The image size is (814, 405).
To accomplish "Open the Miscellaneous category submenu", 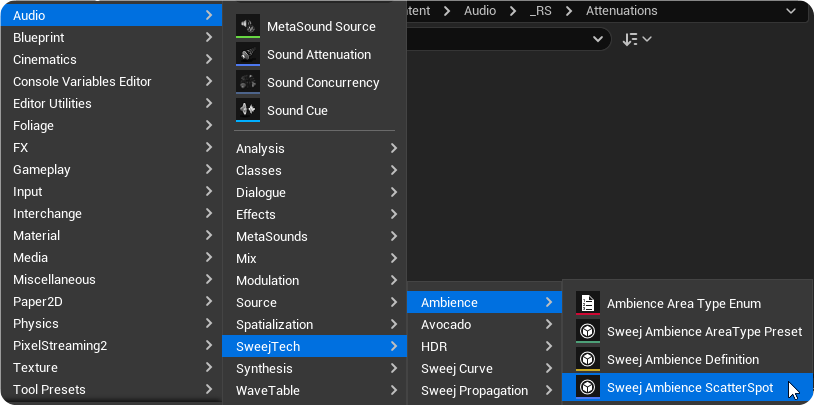I will click(112, 279).
